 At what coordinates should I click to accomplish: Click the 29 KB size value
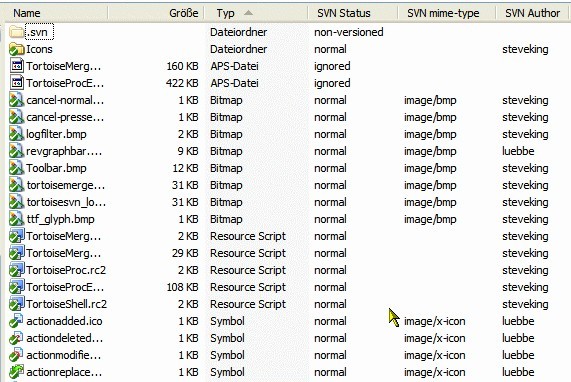(x=185, y=253)
